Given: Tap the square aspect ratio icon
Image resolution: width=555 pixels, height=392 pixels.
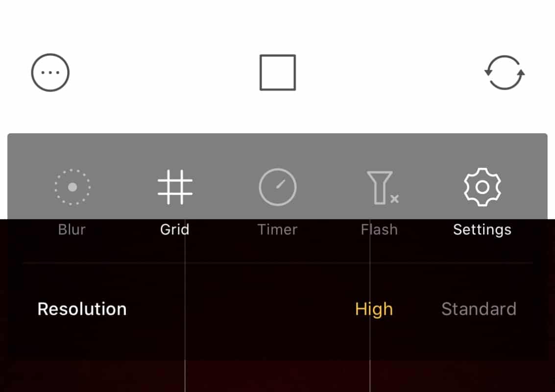Looking at the screenshot, I should 278,73.
